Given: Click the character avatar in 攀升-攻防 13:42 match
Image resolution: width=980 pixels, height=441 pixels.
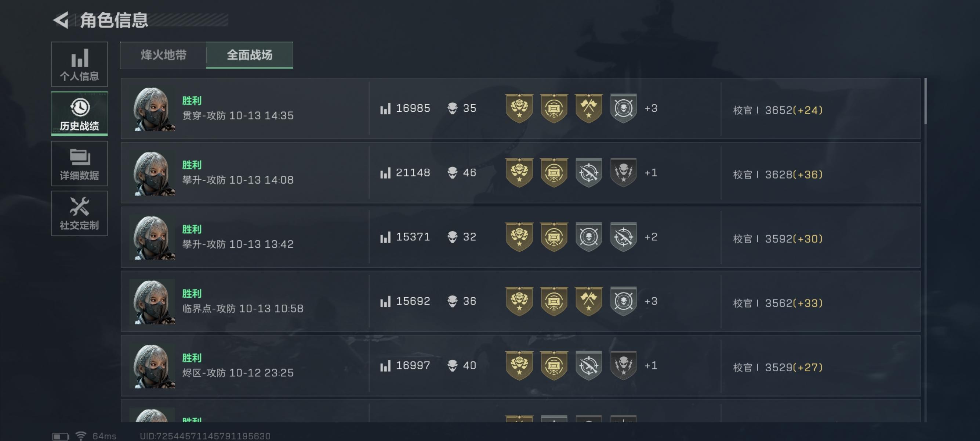Looking at the screenshot, I should pyautogui.click(x=152, y=238).
